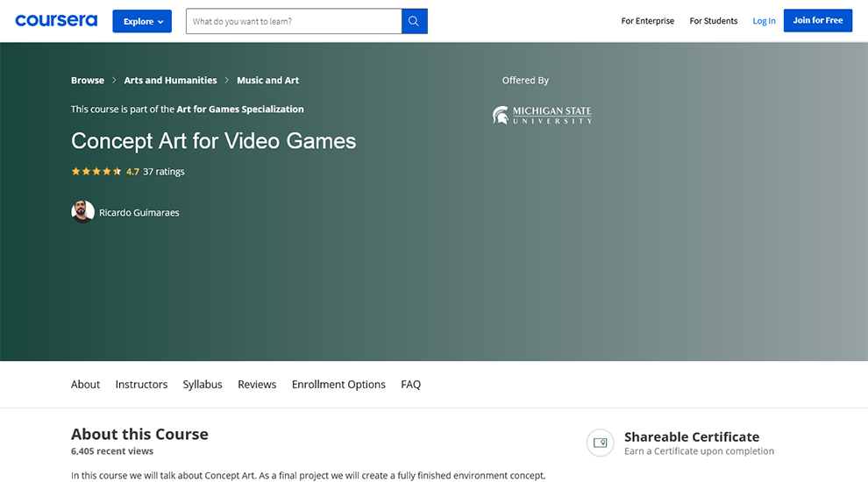The width and height of the screenshot is (868, 482).
Task: Open Arts and Humanities breadcrumb
Action: [170, 81]
